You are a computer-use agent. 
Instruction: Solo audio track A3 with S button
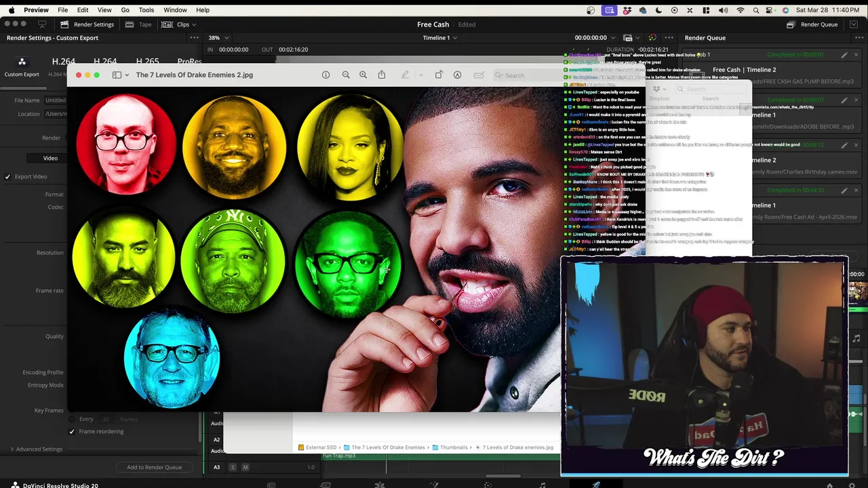click(233, 467)
